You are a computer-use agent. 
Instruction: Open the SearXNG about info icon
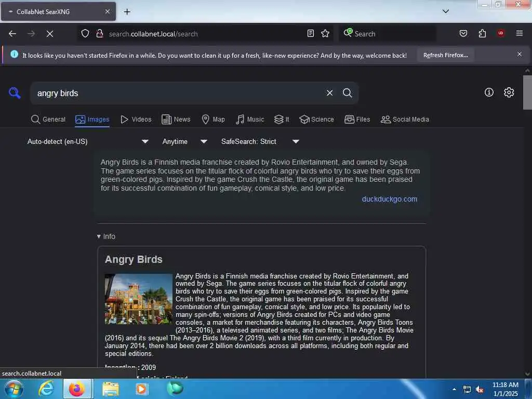point(489,92)
